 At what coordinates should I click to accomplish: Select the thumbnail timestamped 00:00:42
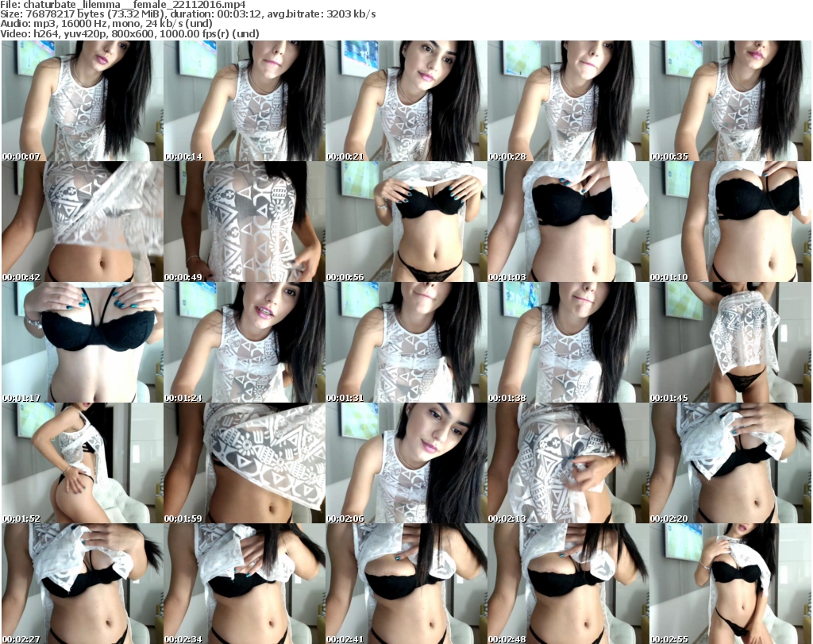pos(82,222)
